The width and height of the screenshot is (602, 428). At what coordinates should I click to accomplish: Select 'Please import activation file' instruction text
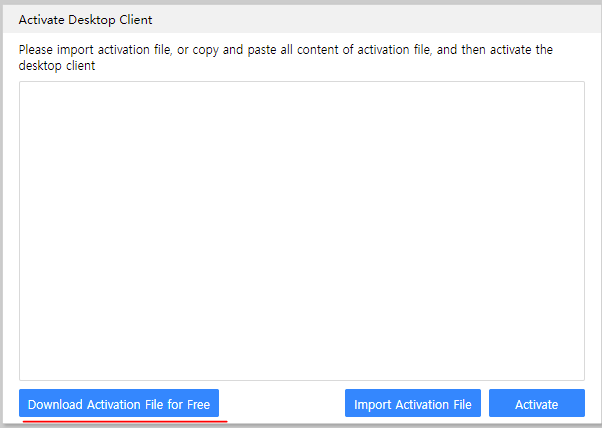point(286,58)
